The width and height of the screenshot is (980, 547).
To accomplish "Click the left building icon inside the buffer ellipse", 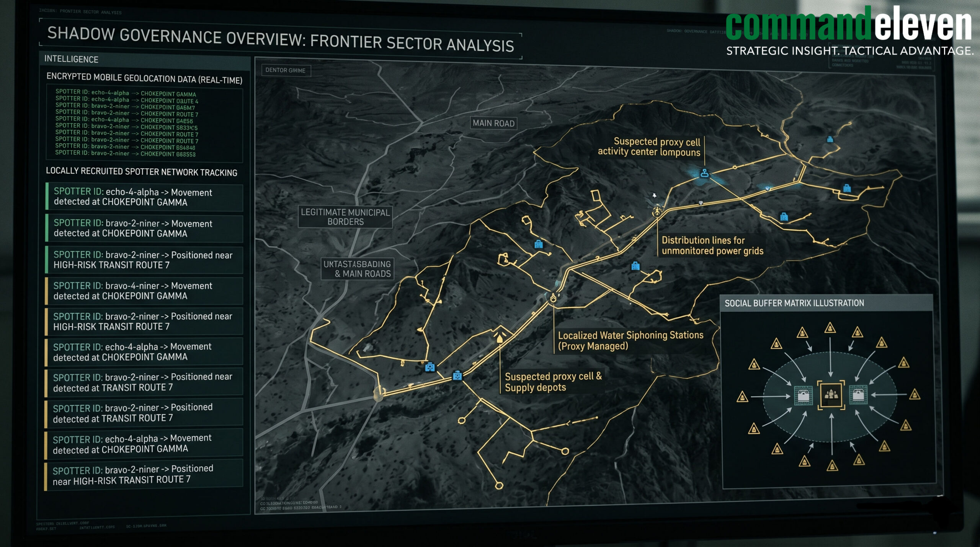I will point(803,395).
